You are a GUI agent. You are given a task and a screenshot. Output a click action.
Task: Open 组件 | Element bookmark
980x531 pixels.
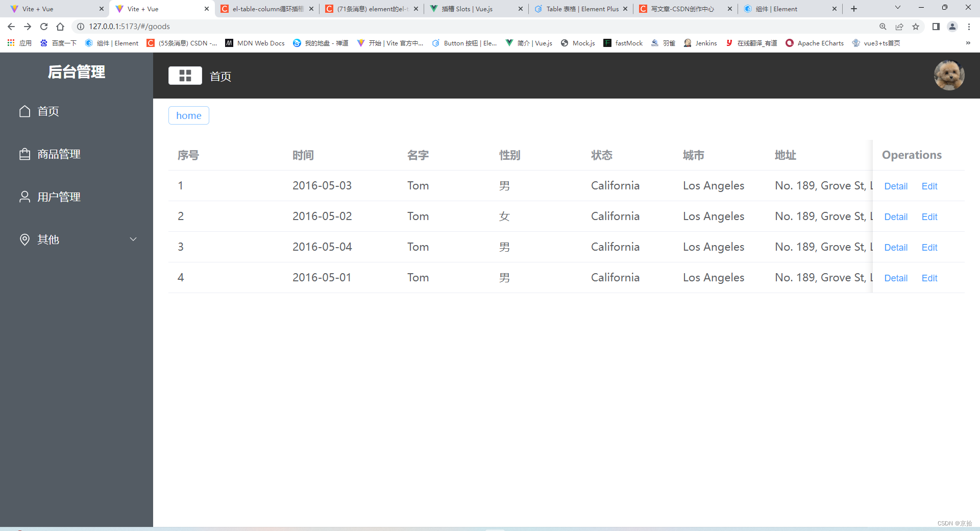tap(111, 43)
